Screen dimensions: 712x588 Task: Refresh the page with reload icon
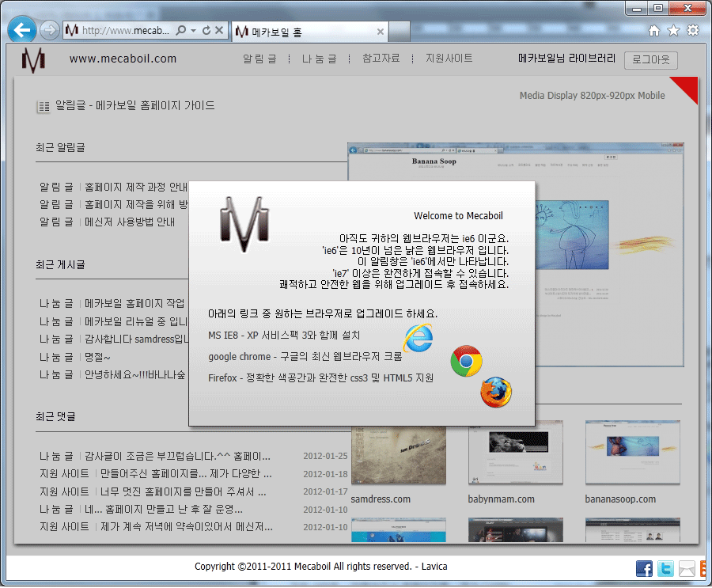click(206, 30)
